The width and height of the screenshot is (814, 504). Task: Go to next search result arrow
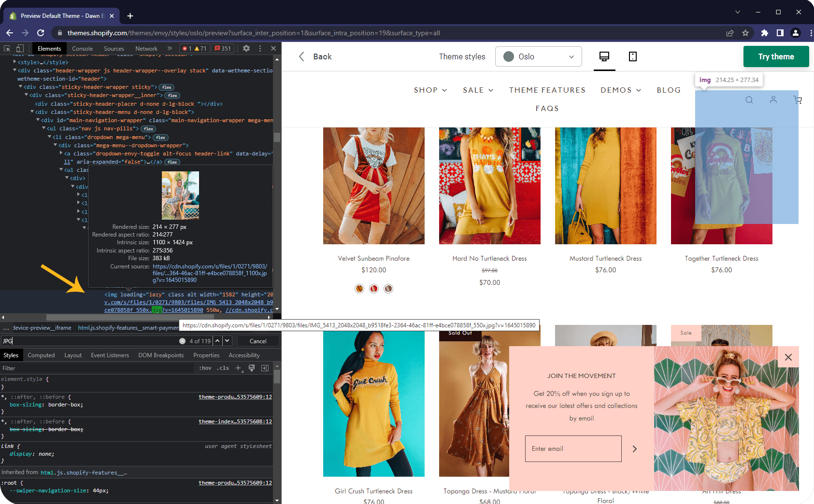click(227, 340)
